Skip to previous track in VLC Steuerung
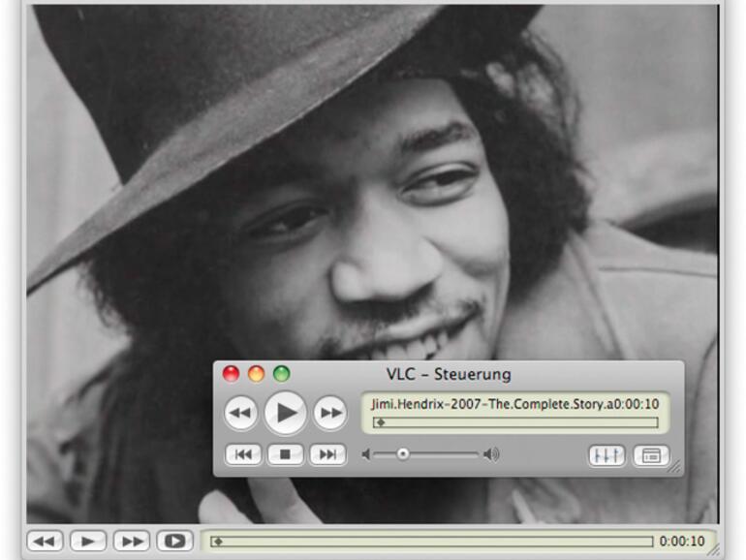Screen dimensions: 746x560 [243, 454]
